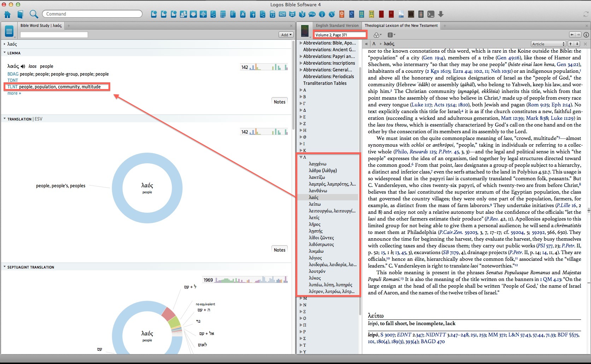The width and height of the screenshot is (591, 364).
Task: Open the Theological Lexicon book cover panel menu
Action: (305, 31)
